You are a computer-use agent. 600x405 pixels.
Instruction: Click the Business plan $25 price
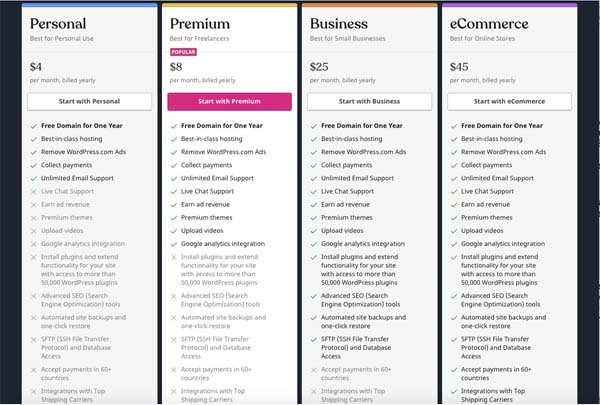pos(319,67)
